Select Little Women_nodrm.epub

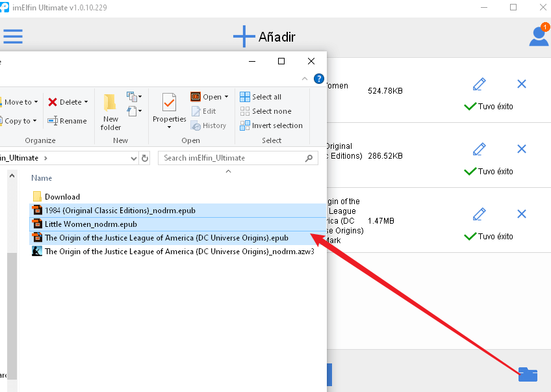coord(177,224)
